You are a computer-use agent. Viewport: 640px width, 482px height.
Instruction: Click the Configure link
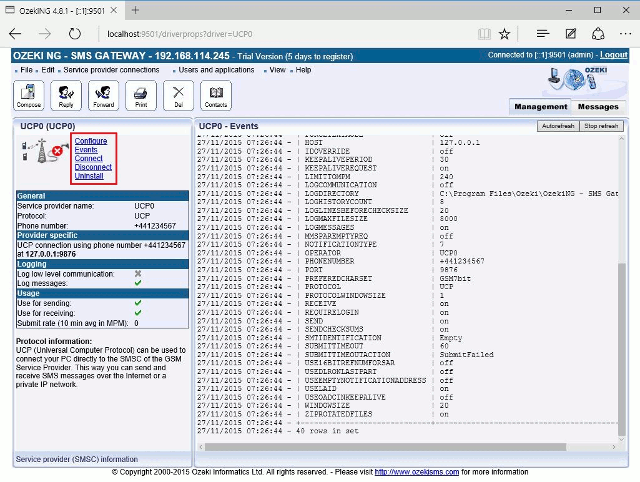coord(91,141)
